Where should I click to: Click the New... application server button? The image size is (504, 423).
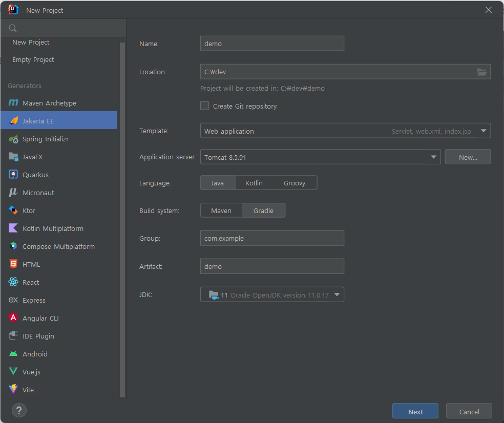click(468, 157)
